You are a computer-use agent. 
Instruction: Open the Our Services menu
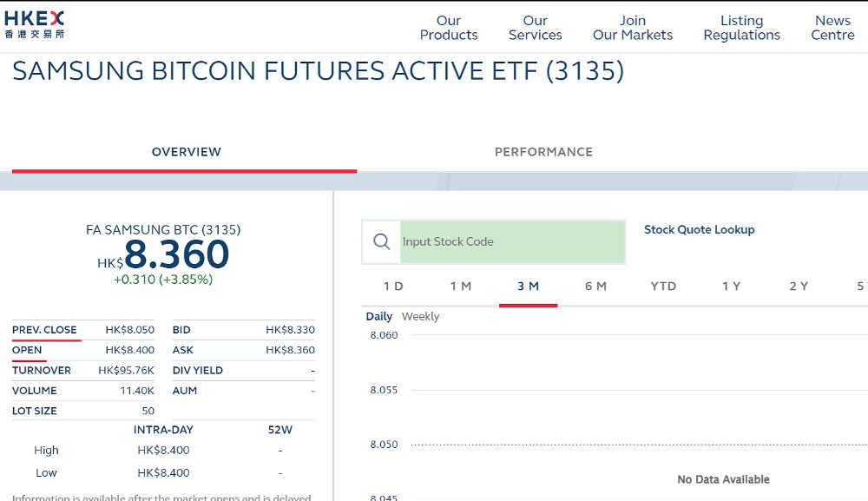tap(535, 28)
